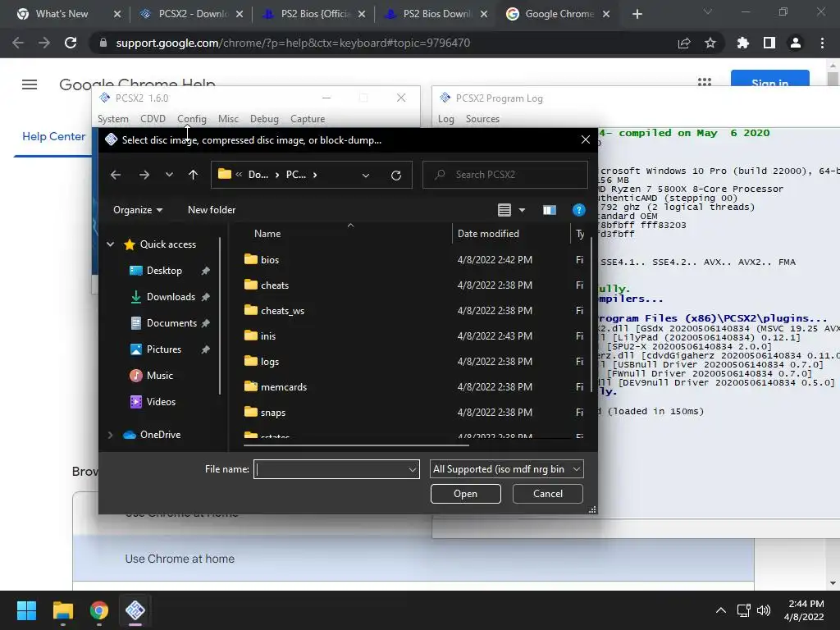Screen dimensions: 840x630
Task: Change the file view layout icon
Action: tap(504, 210)
